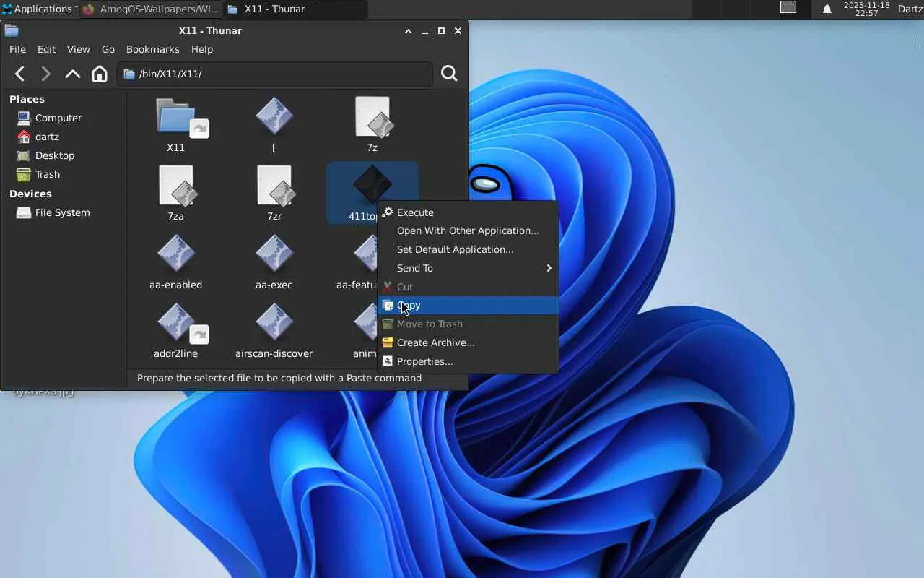This screenshot has height=578, width=924.
Task: Go up to the parent folder
Action: click(x=72, y=74)
